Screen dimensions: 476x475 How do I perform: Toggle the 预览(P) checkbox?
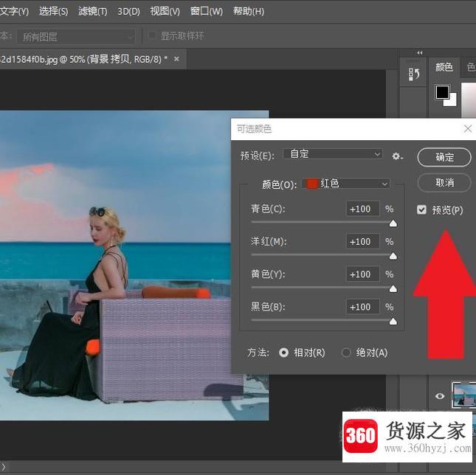tap(421, 209)
